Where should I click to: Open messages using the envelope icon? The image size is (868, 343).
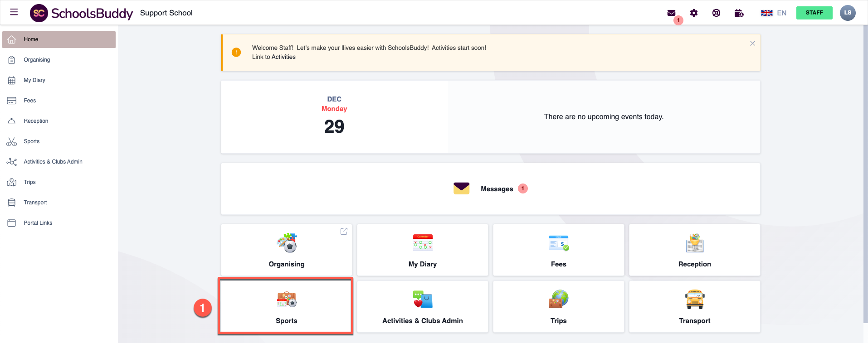(672, 13)
